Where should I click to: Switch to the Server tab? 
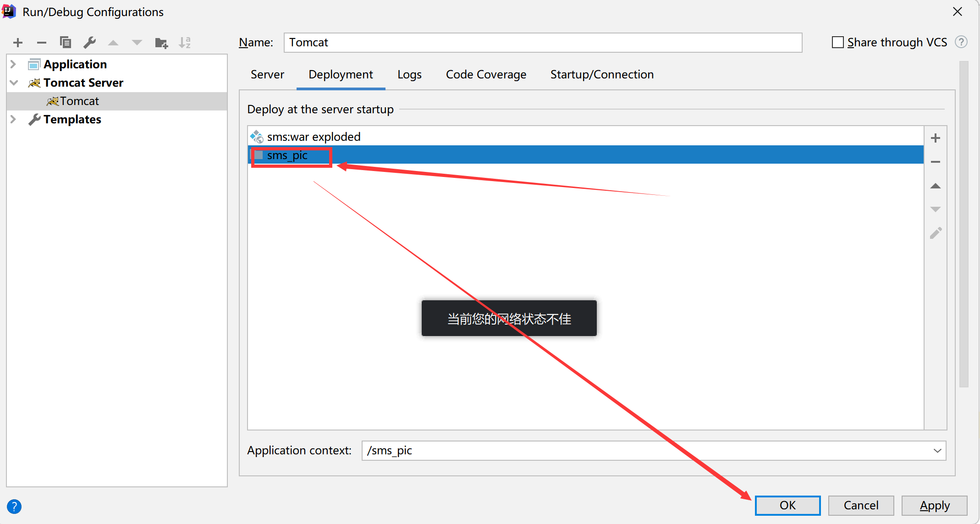[267, 75]
